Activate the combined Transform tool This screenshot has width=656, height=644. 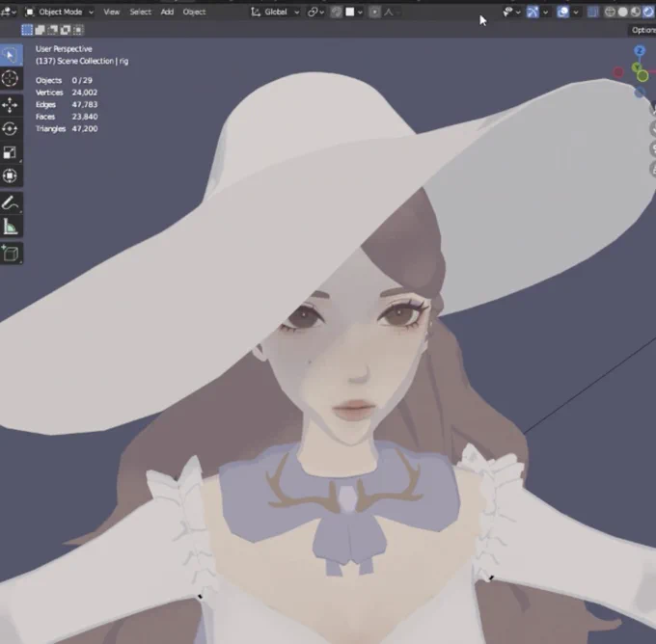coord(10,175)
